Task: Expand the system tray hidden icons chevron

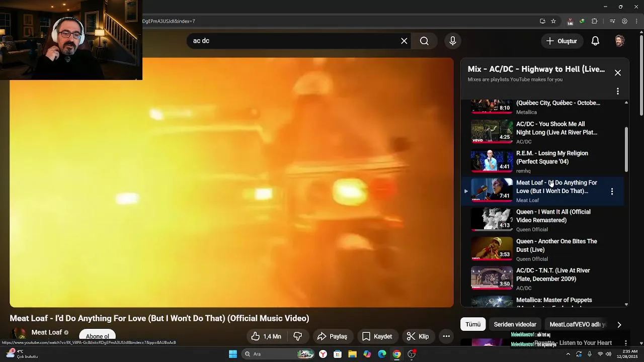Action: (x=569, y=354)
